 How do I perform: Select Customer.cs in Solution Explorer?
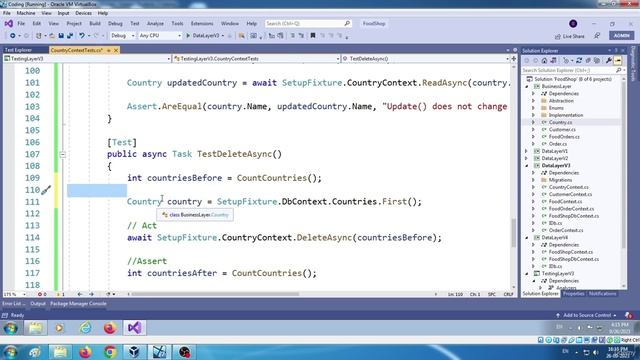pyautogui.click(x=562, y=129)
